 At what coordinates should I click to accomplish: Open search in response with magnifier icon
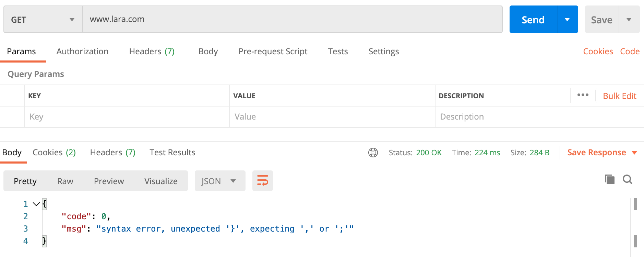coord(627,179)
